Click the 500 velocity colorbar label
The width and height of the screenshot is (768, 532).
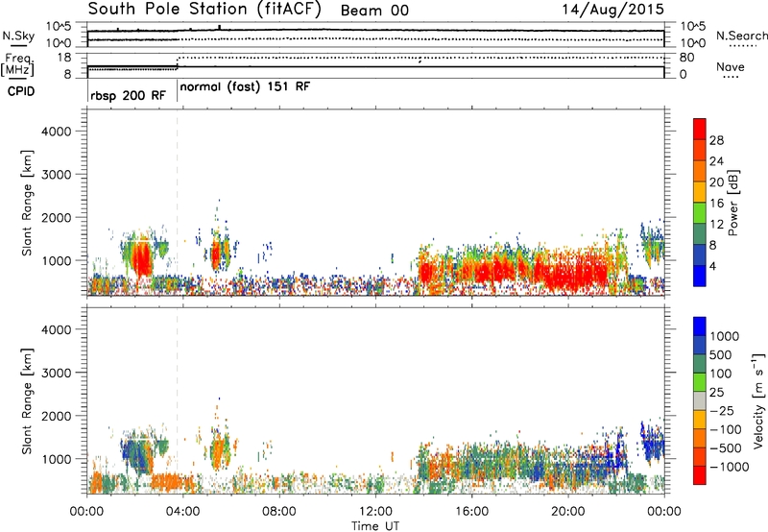coord(722,354)
